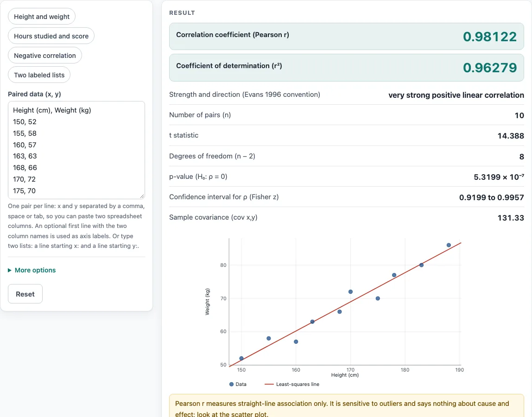Viewport: 532px width, 417px height.
Task: Select the t statistic value 14.388
Action: click(511, 136)
